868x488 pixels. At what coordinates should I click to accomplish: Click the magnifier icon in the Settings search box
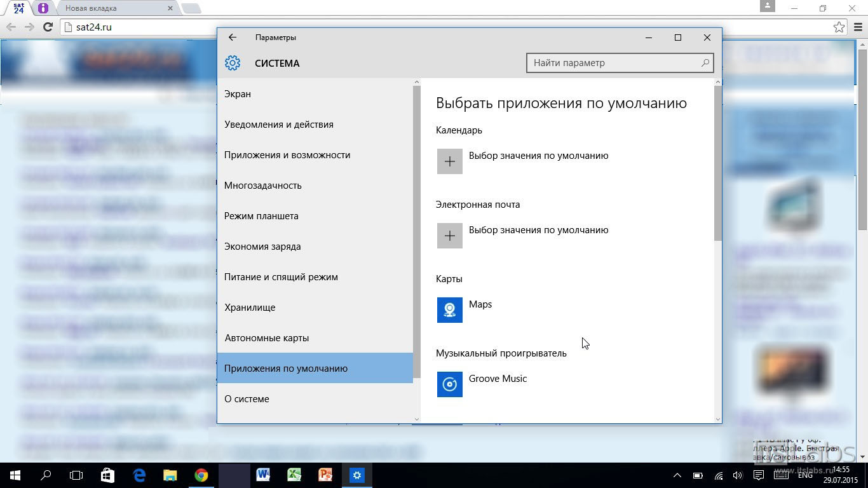[705, 63]
